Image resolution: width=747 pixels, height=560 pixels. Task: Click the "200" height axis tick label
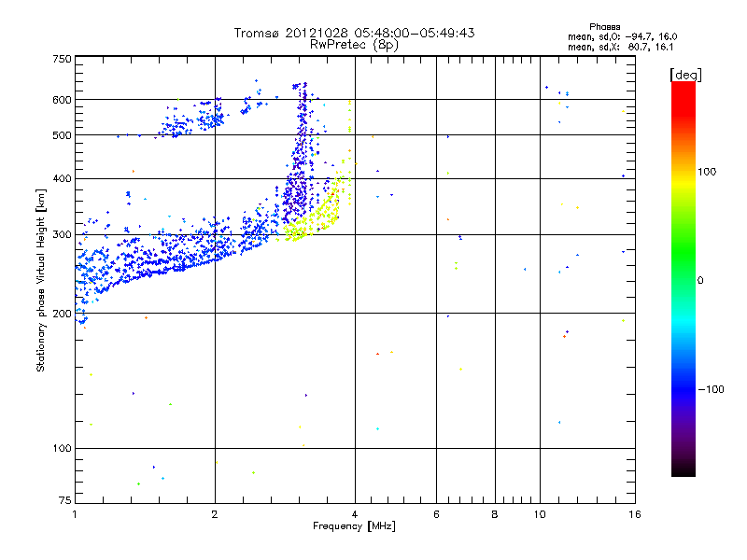pyautogui.click(x=62, y=314)
